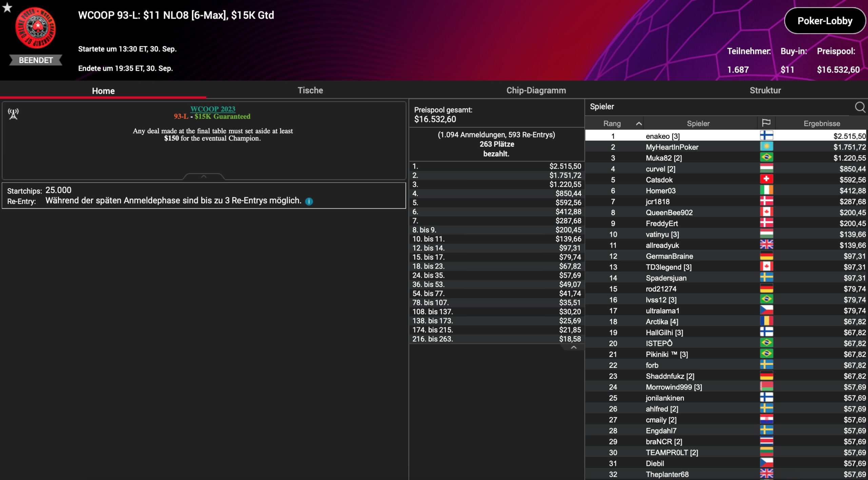Click braNCR's Costa Rica flag
Image resolution: width=868 pixels, height=480 pixels.
766,441
